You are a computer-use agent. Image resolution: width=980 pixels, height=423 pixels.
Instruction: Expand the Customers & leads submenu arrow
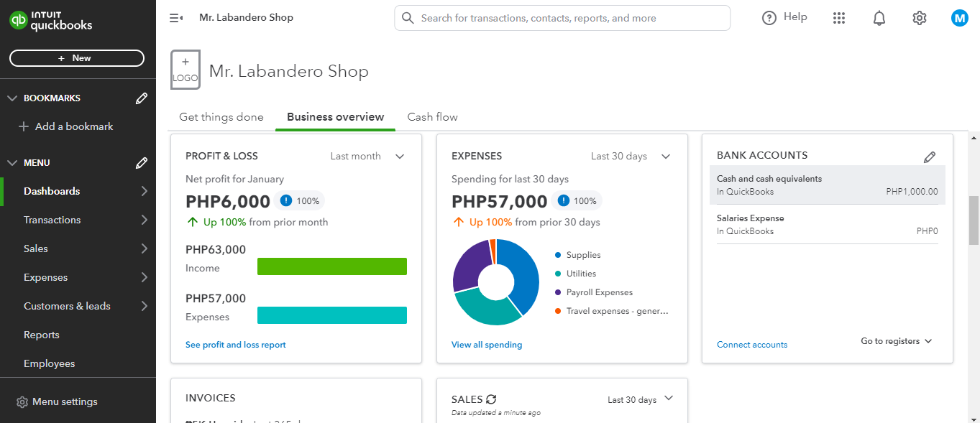pos(144,306)
